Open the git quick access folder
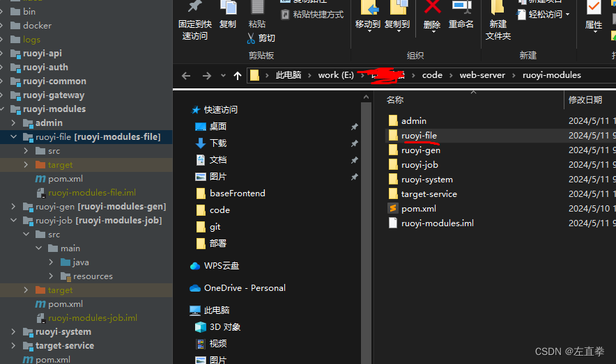 [215, 227]
